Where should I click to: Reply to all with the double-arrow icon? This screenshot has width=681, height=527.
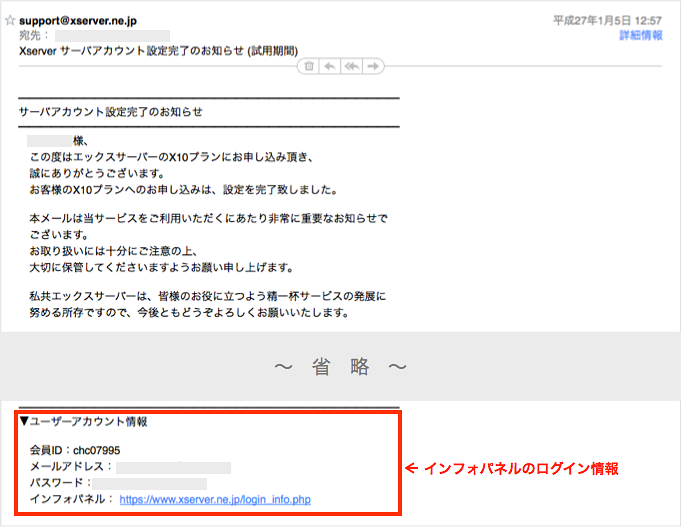352,66
